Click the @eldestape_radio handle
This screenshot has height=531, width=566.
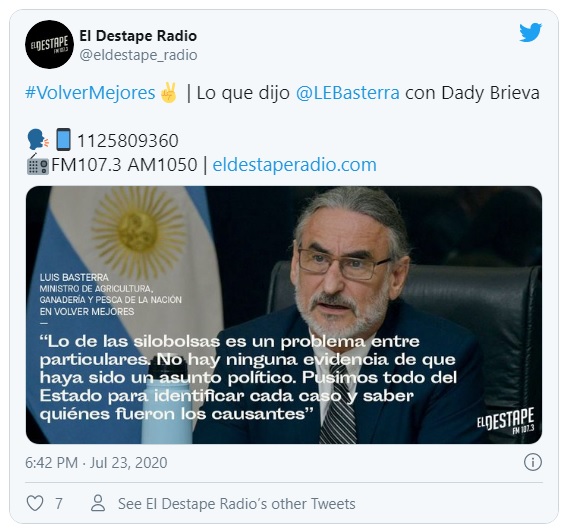click(x=138, y=55)
